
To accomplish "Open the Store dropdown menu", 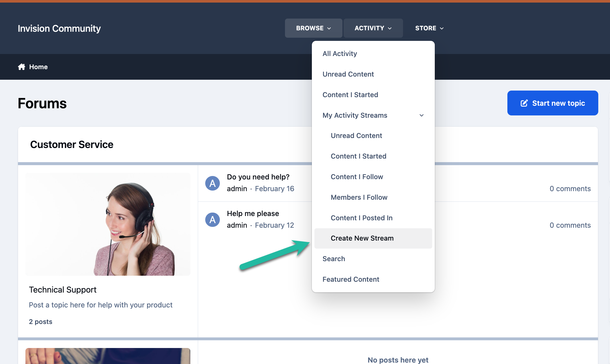I will tap(429, 28).
